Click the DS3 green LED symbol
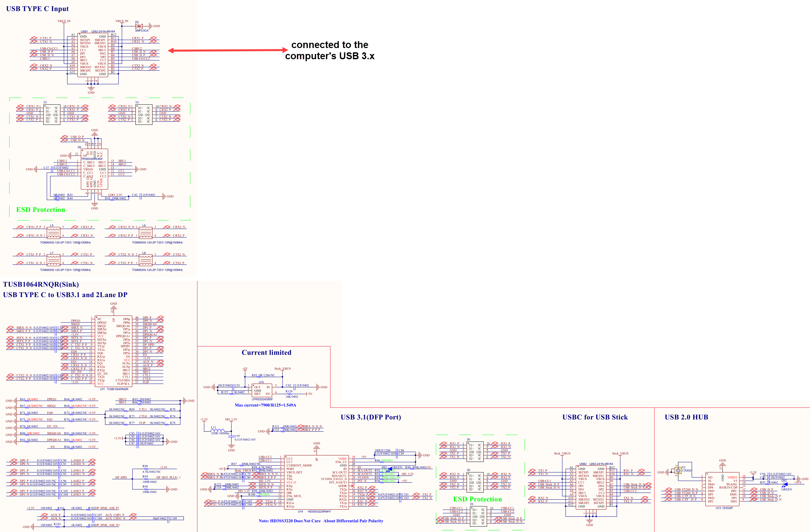Viewport: 810px width, 532px height. pos(389,470)
